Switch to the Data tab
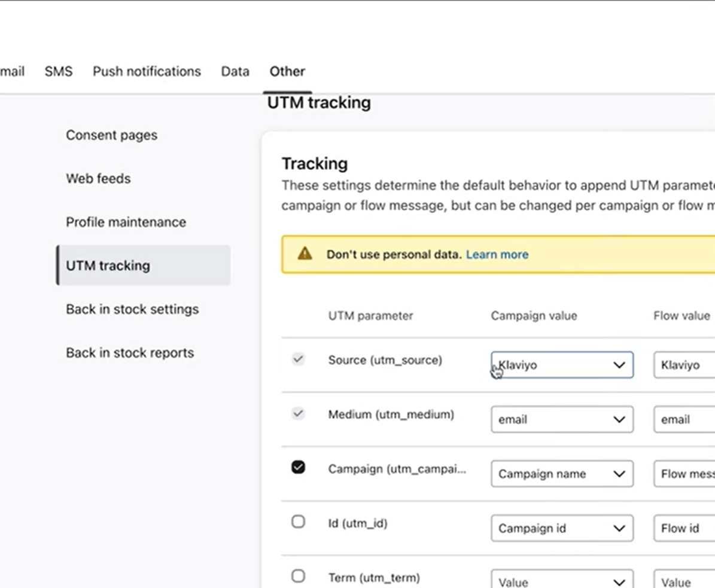 coord(235,72)
